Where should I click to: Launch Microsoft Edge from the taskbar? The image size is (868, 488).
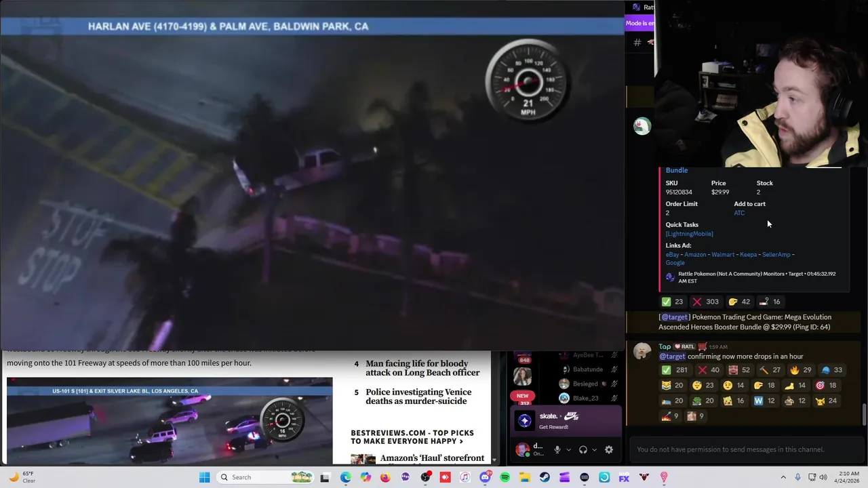pos(345,477)
